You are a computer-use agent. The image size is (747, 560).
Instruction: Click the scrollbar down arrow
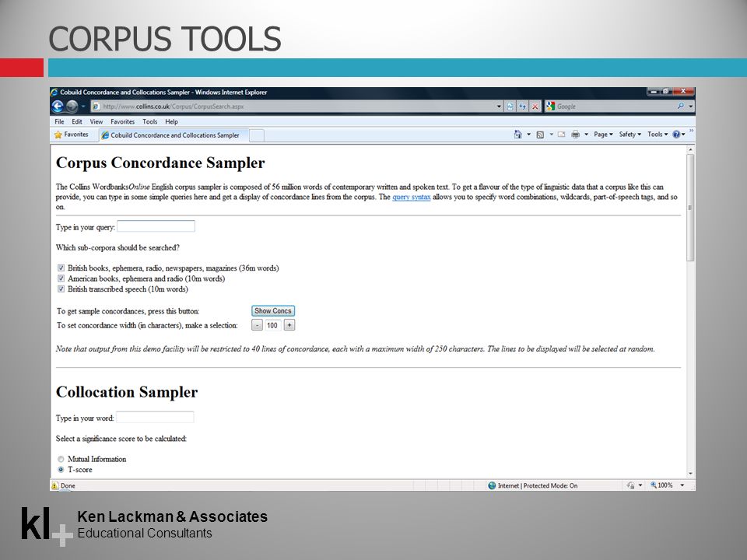click(x=690, y=474)
